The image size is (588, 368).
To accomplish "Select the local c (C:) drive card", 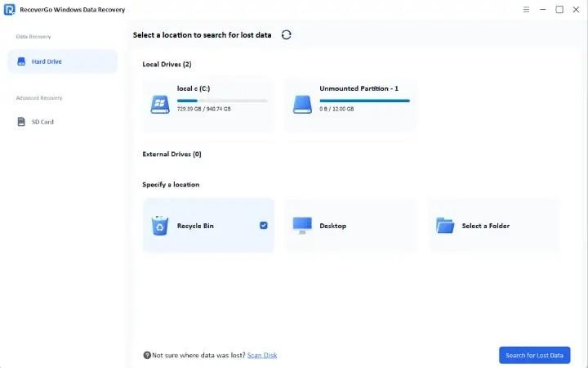I will tap(208, 105).
